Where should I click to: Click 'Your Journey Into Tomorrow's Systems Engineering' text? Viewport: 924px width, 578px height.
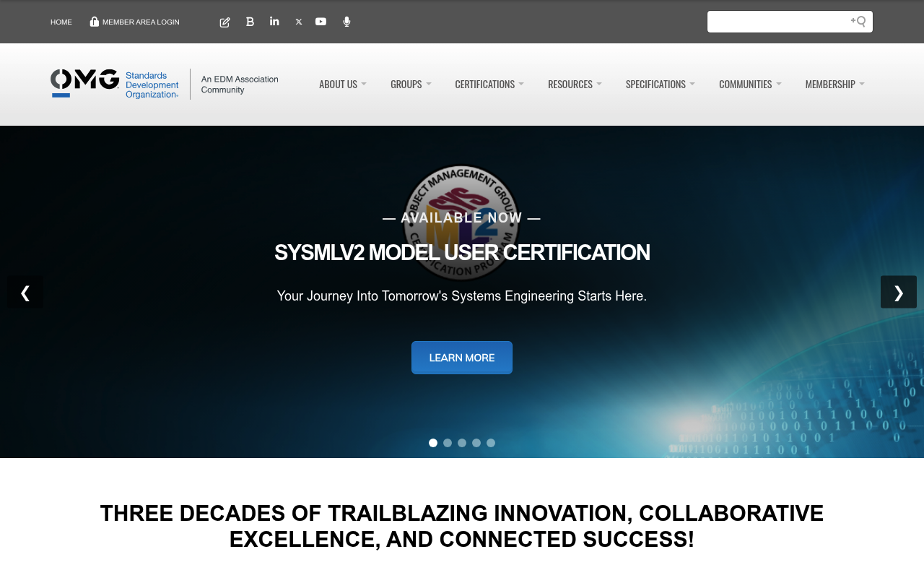(462, 296)
